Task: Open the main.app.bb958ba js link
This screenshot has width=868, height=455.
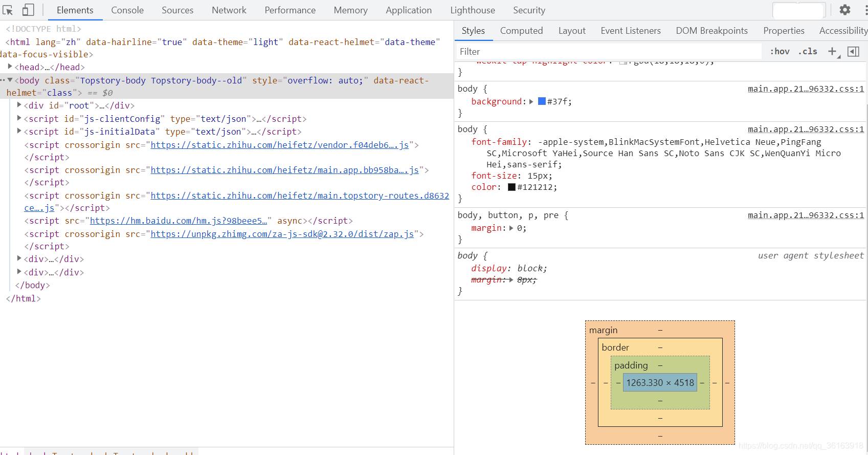Action: 284,170
